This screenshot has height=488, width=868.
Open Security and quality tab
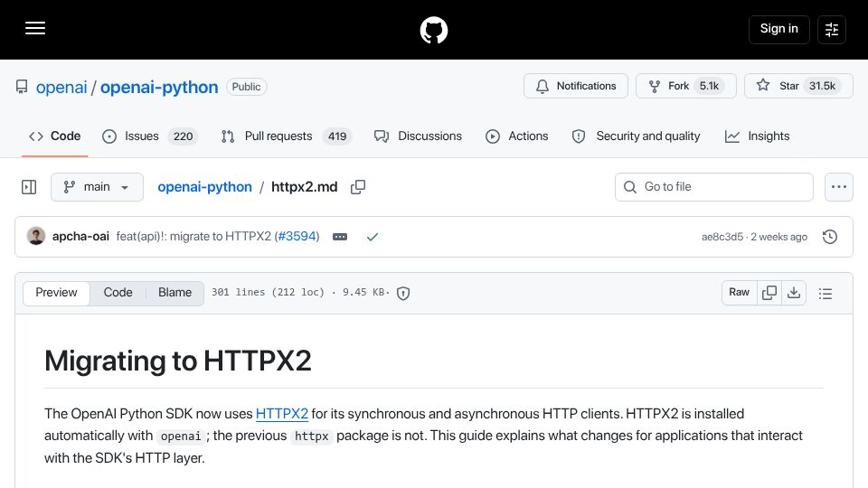click(636, 136)
